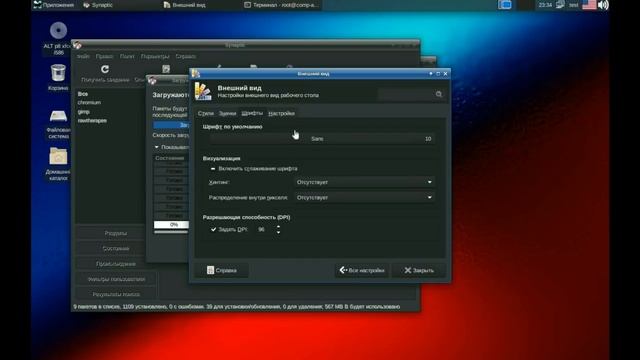Viewport: 640px width, 360px height.
Task: Open the Распределение внутри пикселя dropdown
Action: pos(364,198)
